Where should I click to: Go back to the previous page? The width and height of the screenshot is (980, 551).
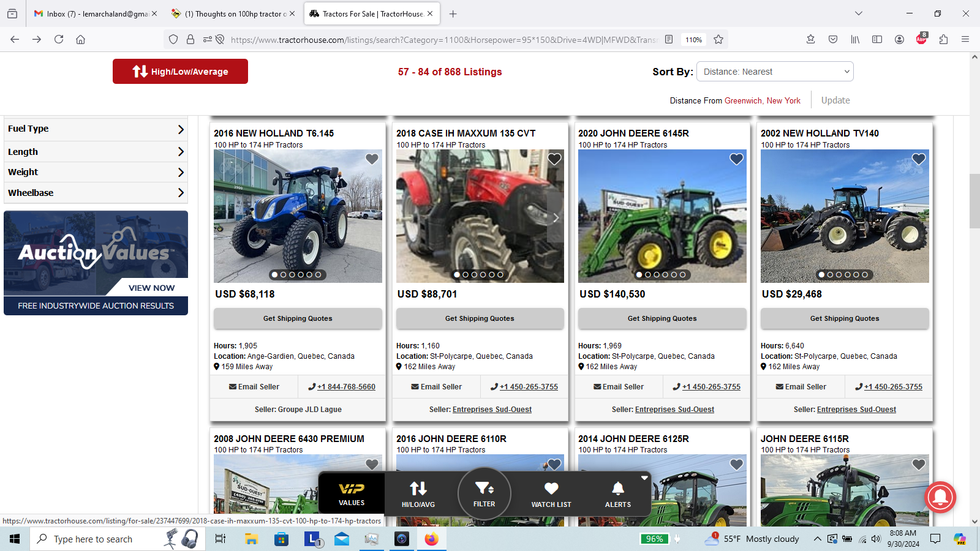15,39
